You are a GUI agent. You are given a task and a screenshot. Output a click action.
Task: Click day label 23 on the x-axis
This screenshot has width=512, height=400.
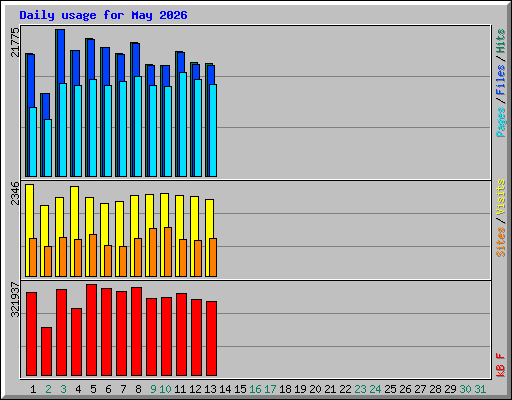360,389
